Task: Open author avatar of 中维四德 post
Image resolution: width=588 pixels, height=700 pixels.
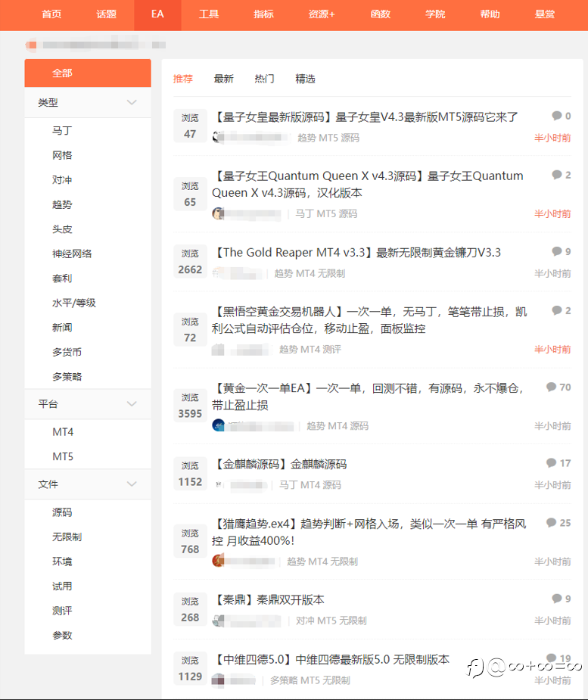Action: click(218, 680)
